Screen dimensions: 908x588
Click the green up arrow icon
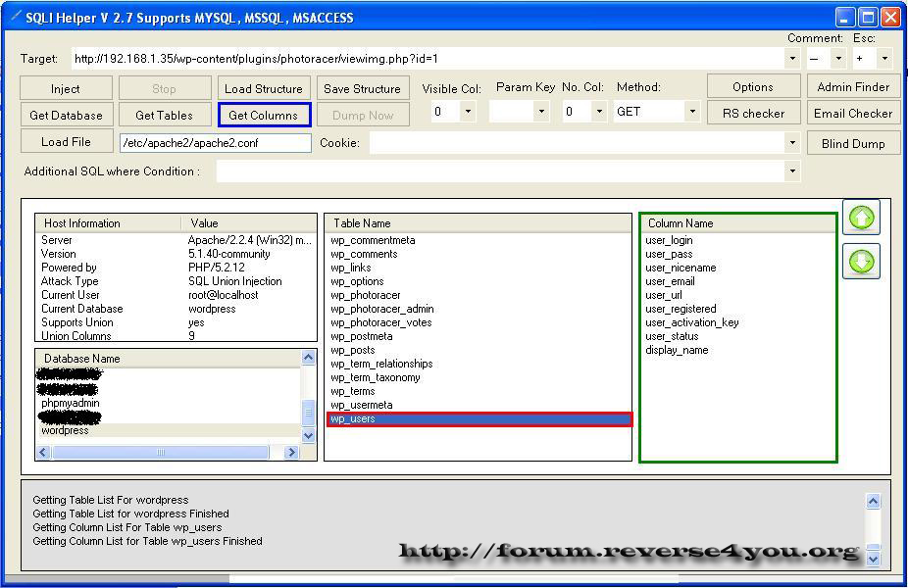pyautogui.click(x=861, y=218)
